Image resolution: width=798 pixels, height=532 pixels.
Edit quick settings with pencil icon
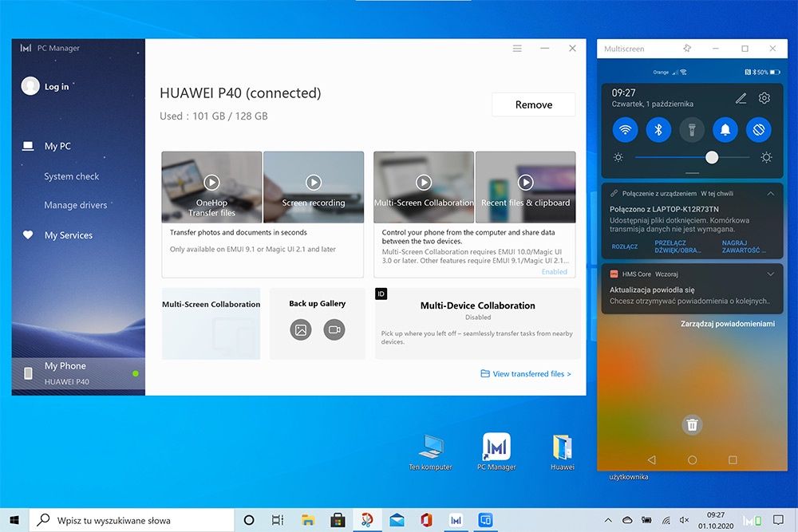[x=741, y=97]
